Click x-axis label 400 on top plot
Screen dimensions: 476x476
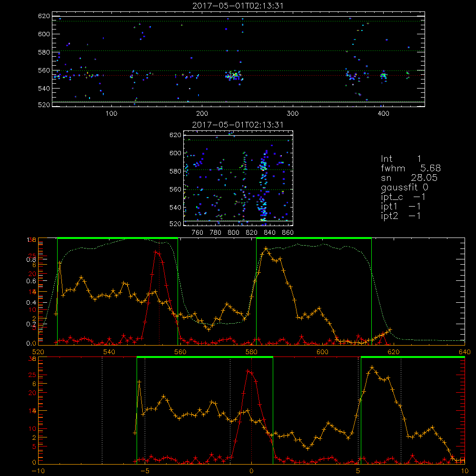click(383, 114)
